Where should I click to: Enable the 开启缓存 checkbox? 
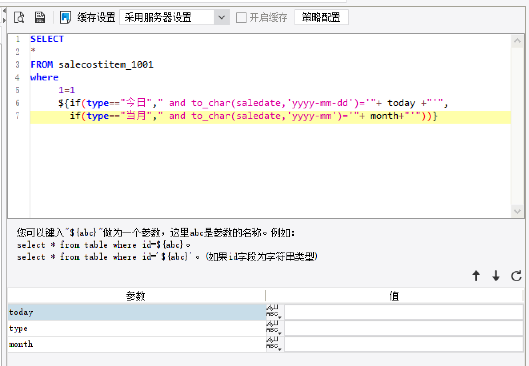[x=241, y=18]
